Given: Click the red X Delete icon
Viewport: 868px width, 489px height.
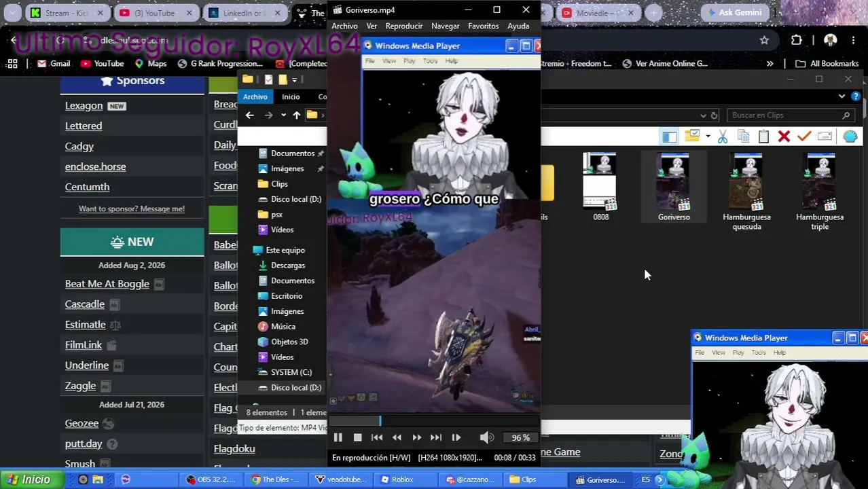Looking at the screenshot, I should pyautogui.click(x=784, y=137).
